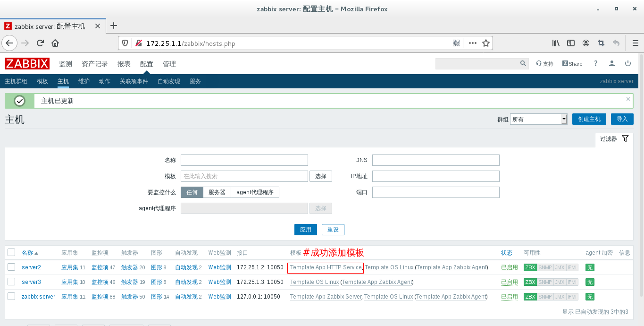The image size is (644, 326).
Task: Log out using the power icon
Action: click(628, 64)
